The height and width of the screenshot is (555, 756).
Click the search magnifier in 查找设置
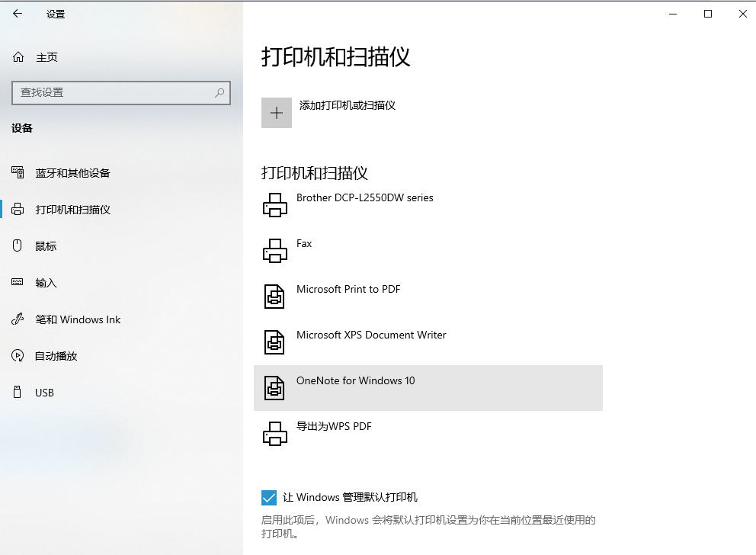point(219,92)
